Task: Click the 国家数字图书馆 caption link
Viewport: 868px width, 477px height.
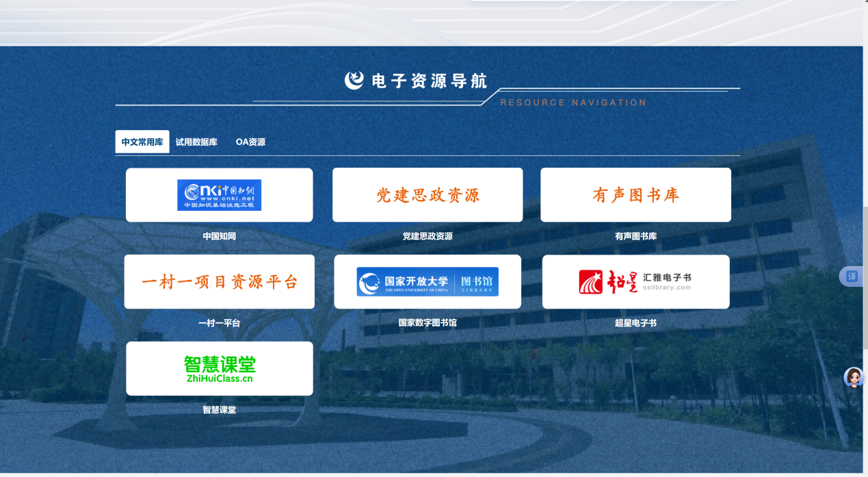Action: (x=428, y=323)
